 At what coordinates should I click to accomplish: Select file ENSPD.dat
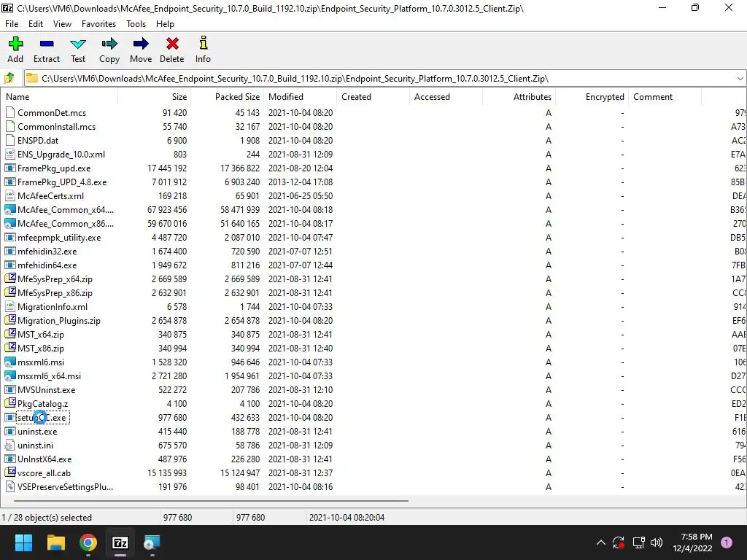38,141
